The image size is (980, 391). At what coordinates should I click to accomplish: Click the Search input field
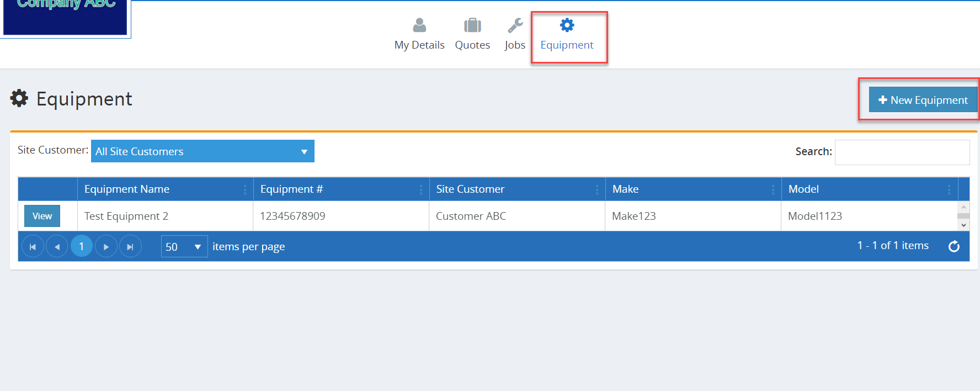tap(902, 152)
